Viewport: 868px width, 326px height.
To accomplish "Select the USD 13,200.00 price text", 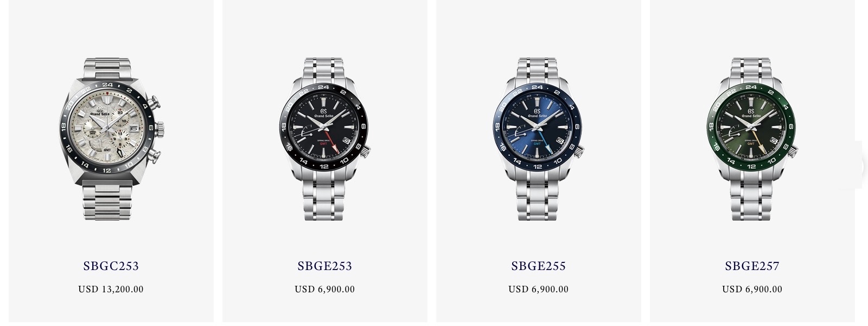I will pyautogui.click(x=111, y=289).
